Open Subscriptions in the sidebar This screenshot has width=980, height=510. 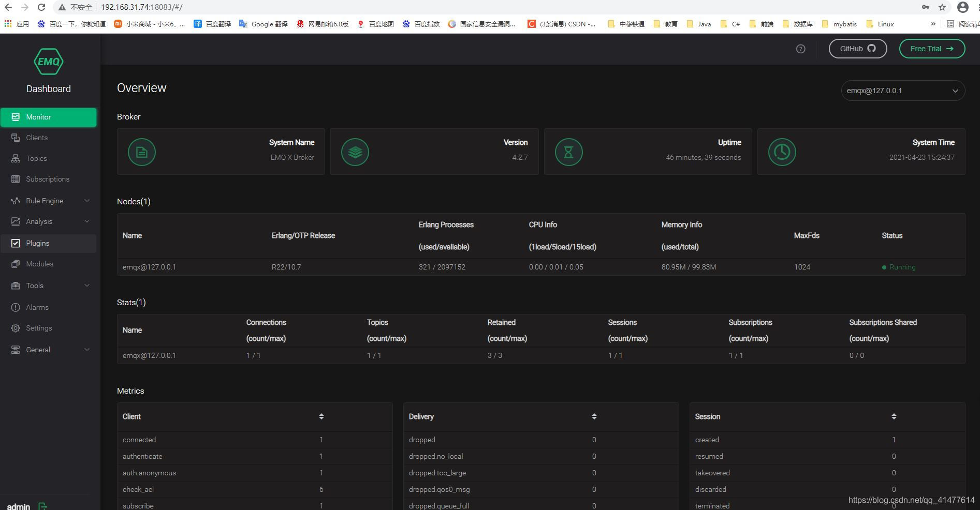(48, 179)
